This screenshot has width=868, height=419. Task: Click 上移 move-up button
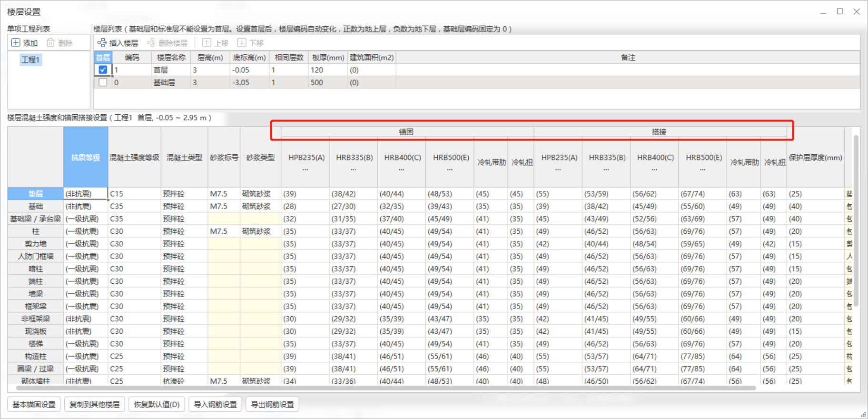pyautogui.click(x=216, y=43)
